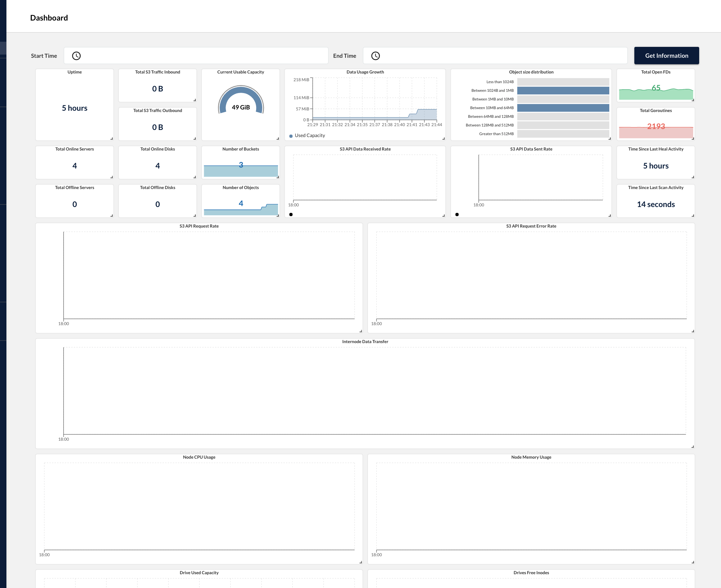The width and height of the screenshot is (721, 588).
Task: Click the Get Information button
Action: point(666,56)
